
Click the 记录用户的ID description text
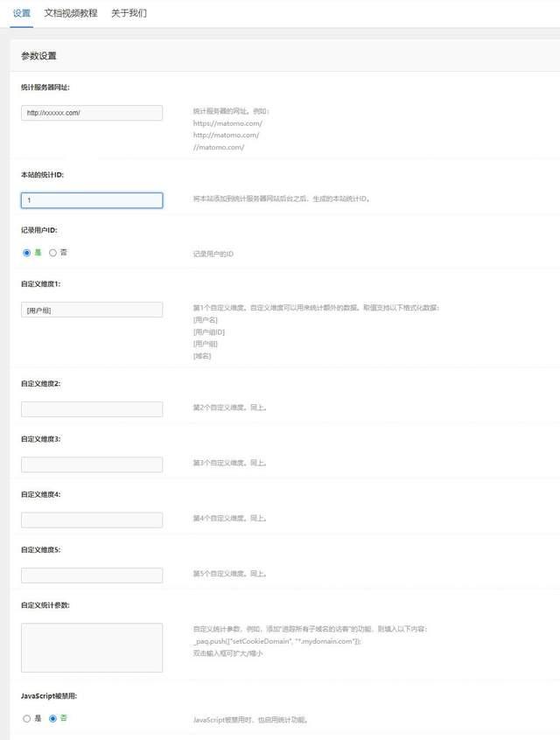[213, 254]
